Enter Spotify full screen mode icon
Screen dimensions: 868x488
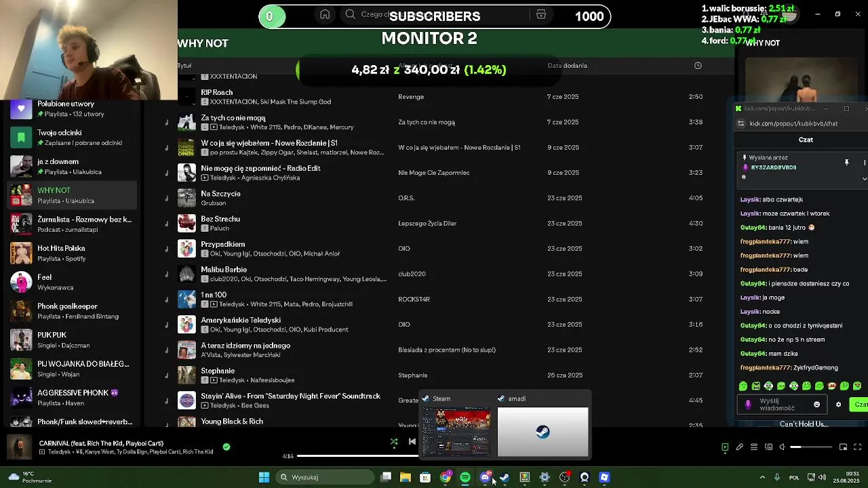(858, 447)
